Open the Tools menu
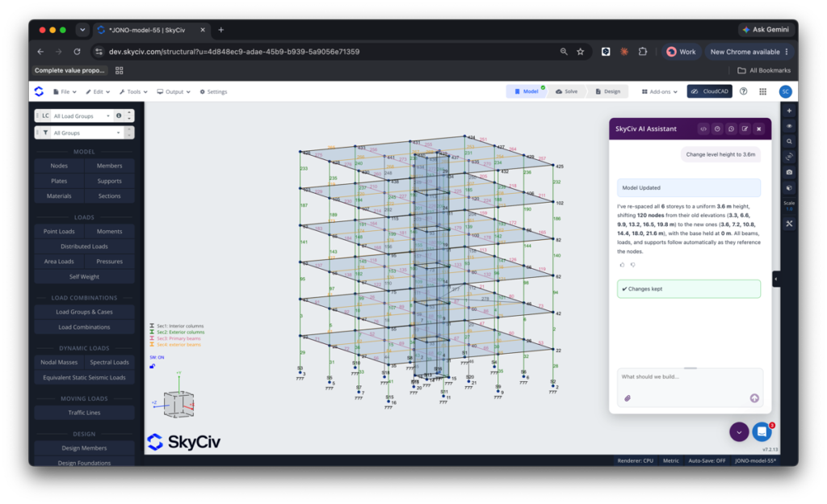The image size is (827, 504). (133, 92)
